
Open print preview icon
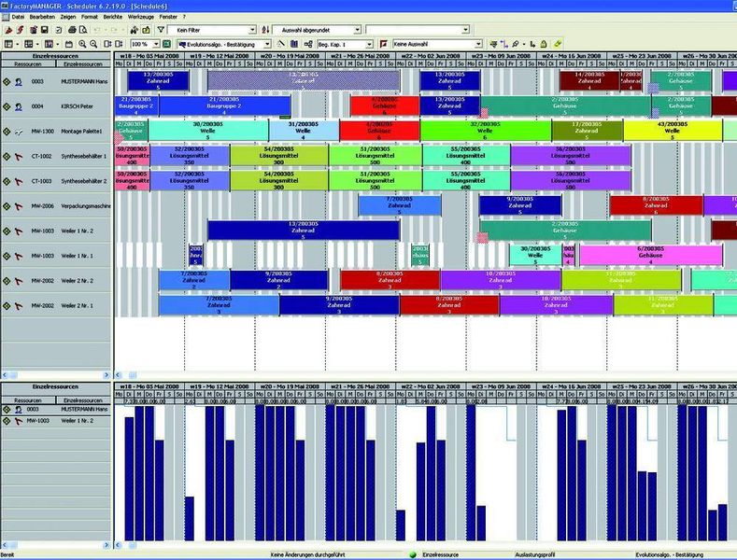(83, 30)
